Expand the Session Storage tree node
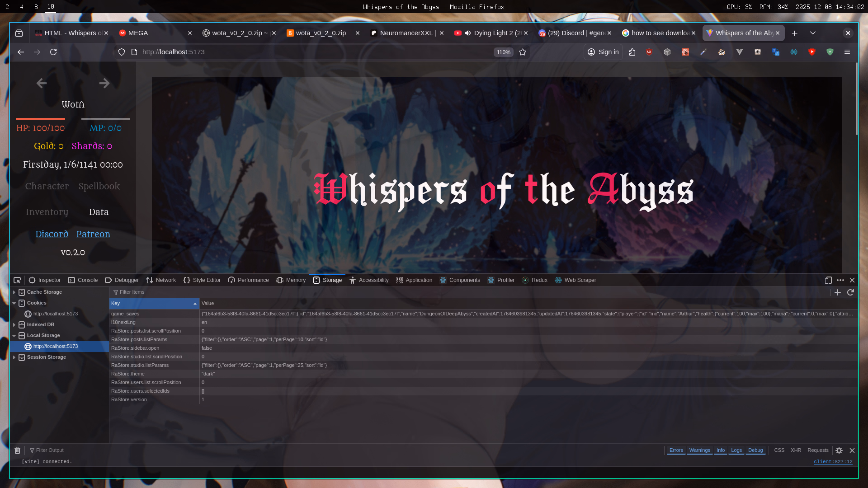 click(x=14, y=357)
